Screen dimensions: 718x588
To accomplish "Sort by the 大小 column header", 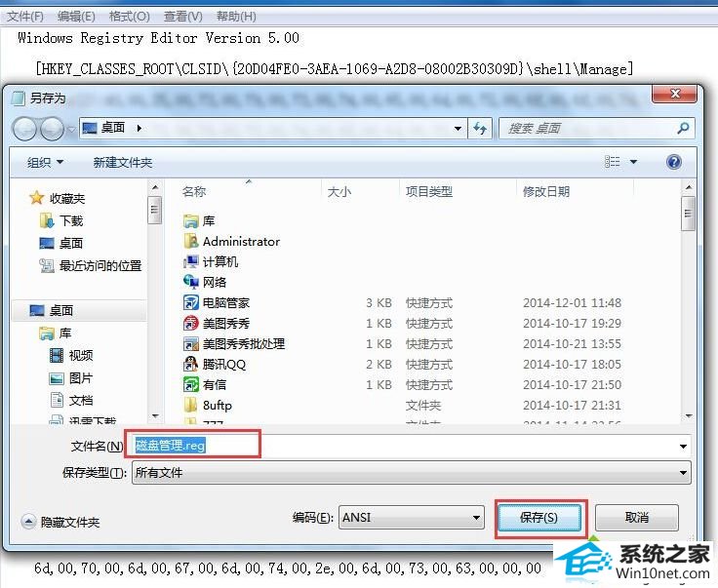I will pyautogui.click(x=339, y=191).
